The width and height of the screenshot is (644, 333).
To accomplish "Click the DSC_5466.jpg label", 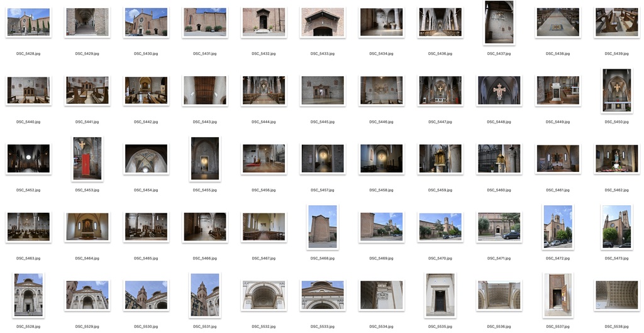I will [205, 259].
